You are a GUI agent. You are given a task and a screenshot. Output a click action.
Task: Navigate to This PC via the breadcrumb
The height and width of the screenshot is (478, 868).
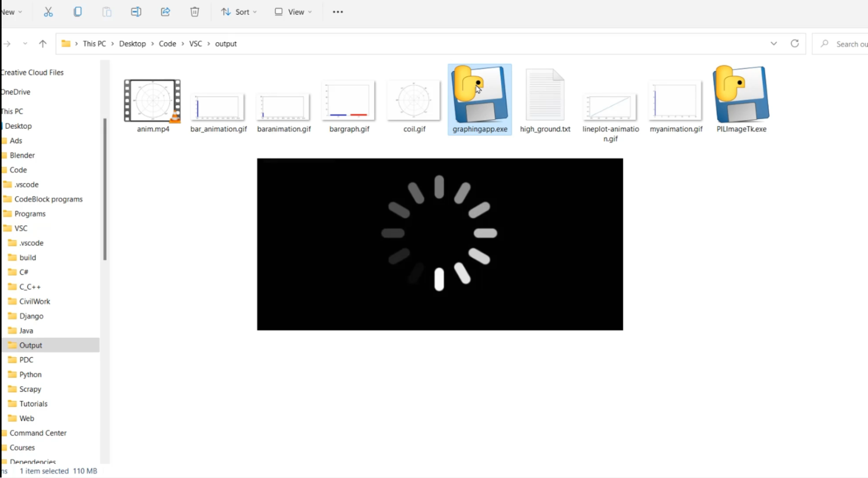point(94,44)
